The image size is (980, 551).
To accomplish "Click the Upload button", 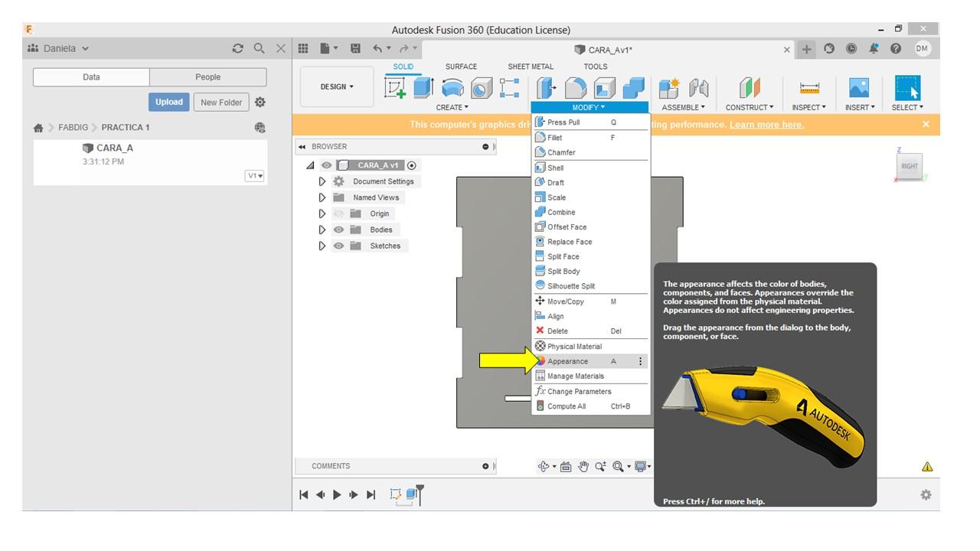I will coord(169,102).
